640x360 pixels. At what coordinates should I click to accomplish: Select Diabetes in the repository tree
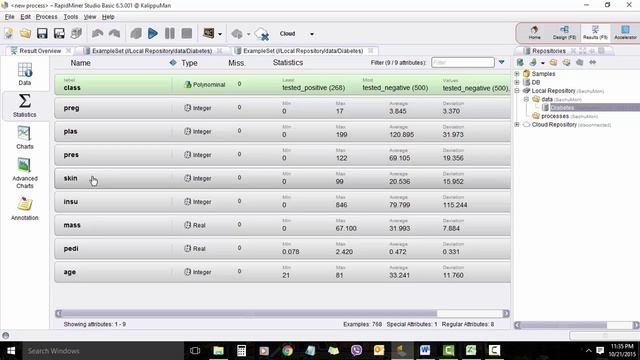pos(562,107)
